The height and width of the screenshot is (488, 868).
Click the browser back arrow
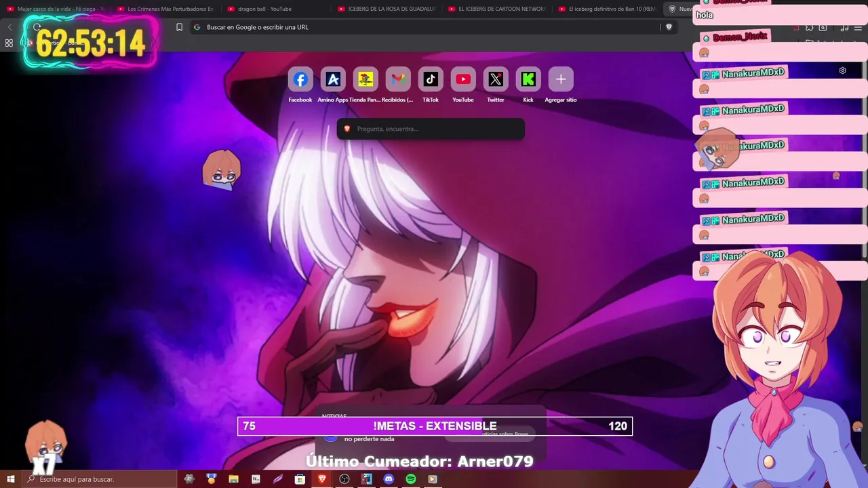tap(9, 27)
